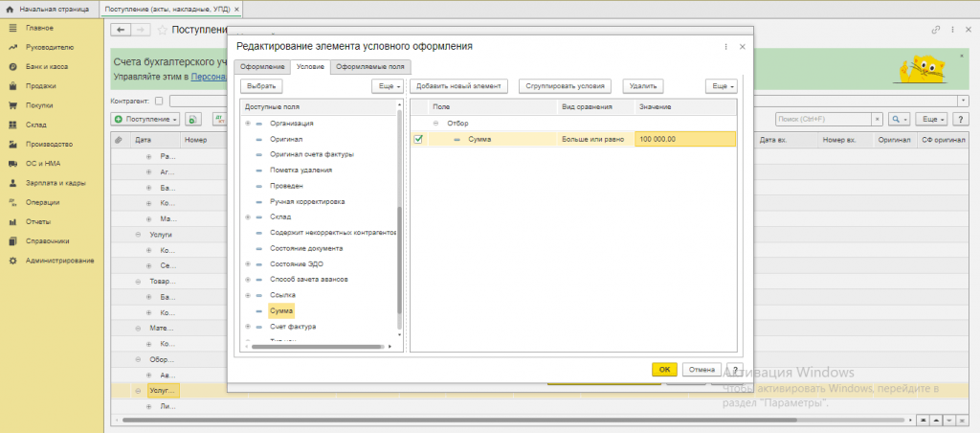Open the Еще menu above available fields
Screen dimensions: 980x433
coord(385,86)
